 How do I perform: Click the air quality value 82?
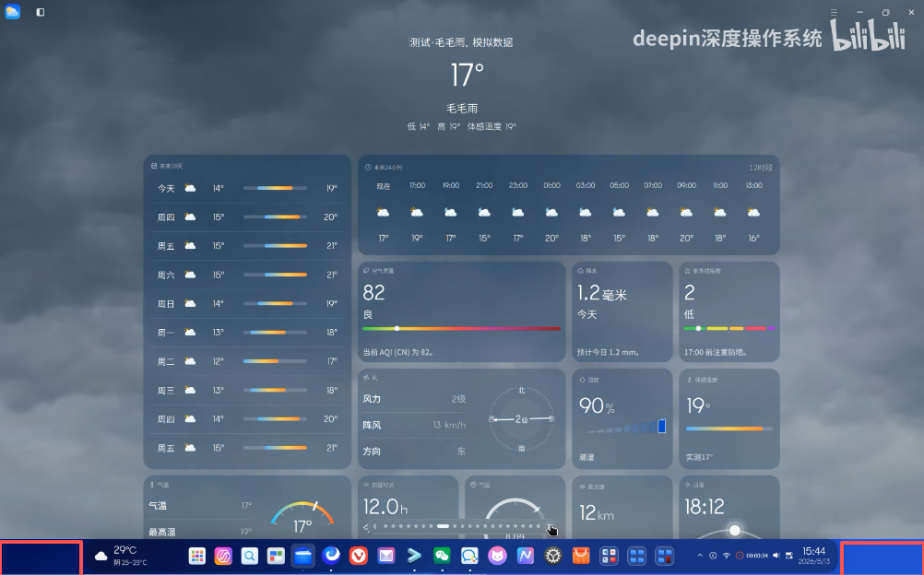click(373, 292)
